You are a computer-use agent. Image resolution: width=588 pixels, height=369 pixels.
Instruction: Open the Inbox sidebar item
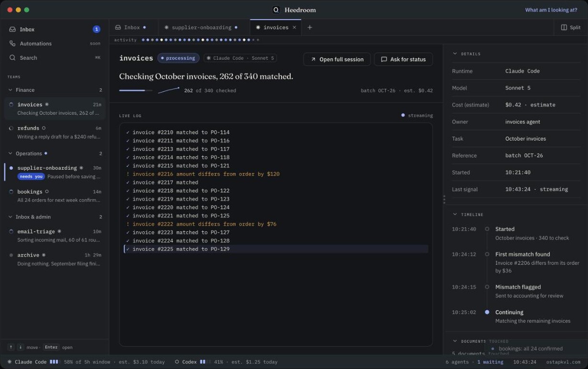point(54,29)
